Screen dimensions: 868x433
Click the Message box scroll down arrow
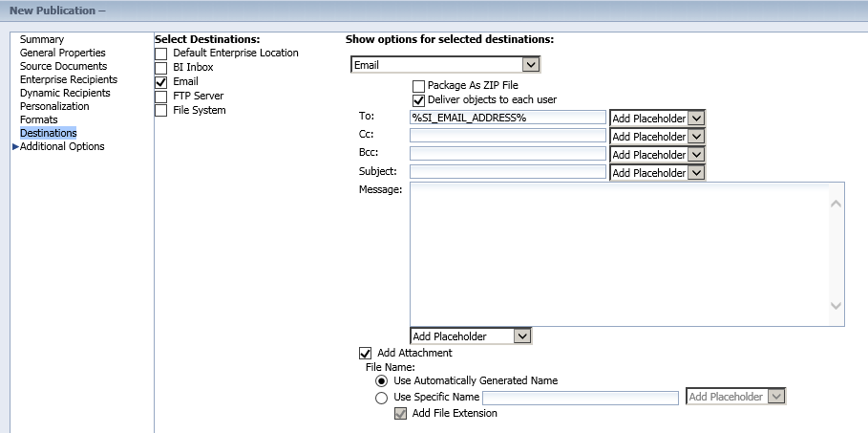coord(836,306)
